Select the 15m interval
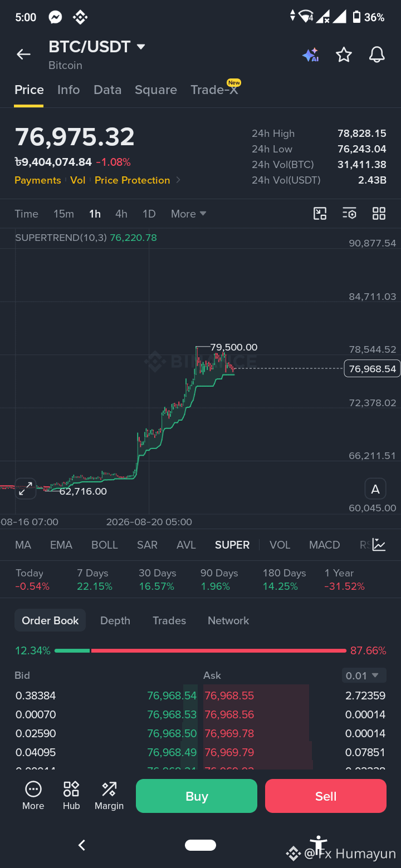 point(63,214)
